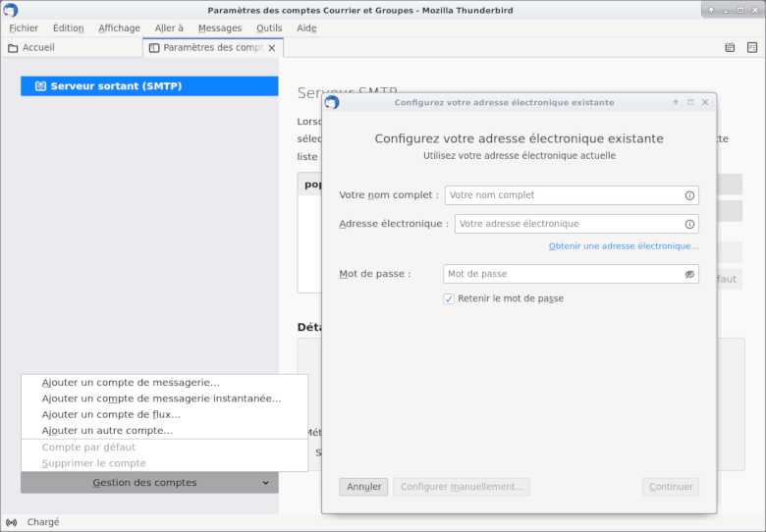The height and width of the screenshot is (532, 766).
Task: Select Ajouter un compte de flux
Action: tap(164, 414)
